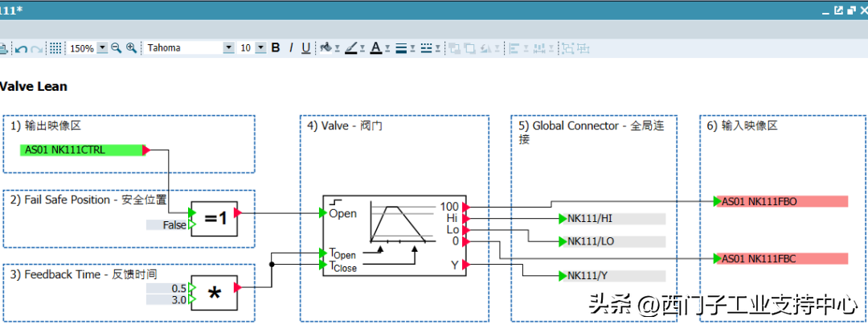
Task: Click the line width icon
Action: pos(400,48)
